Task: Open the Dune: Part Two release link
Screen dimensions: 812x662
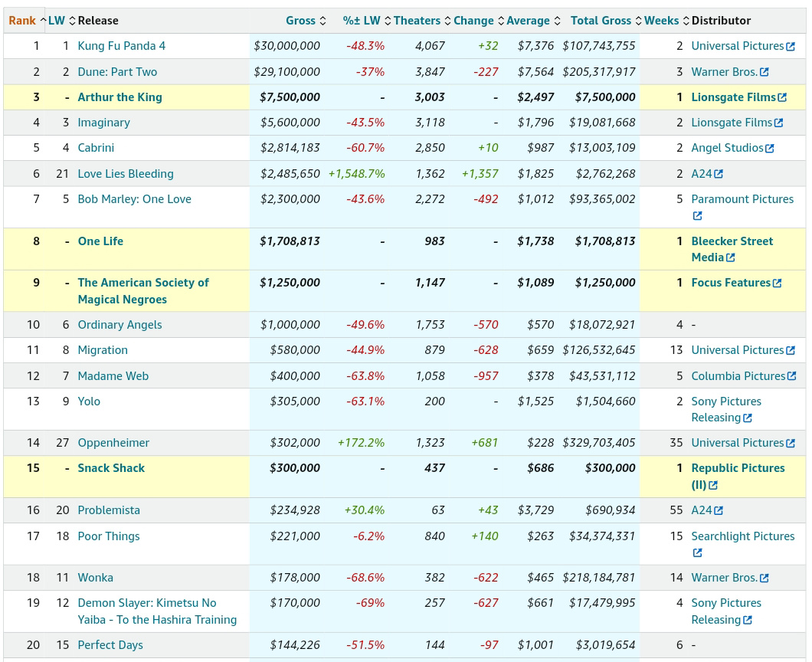Action: click(117, 71)
